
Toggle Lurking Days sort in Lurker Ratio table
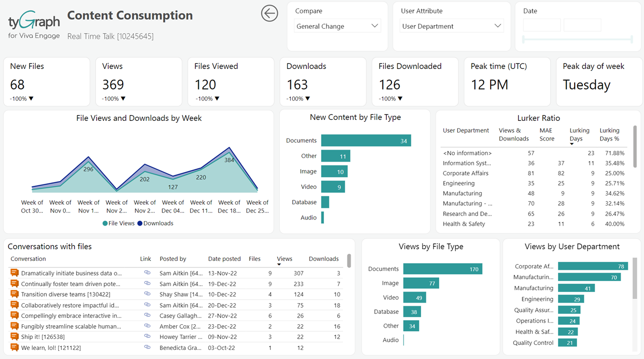[x=580, y=134]
